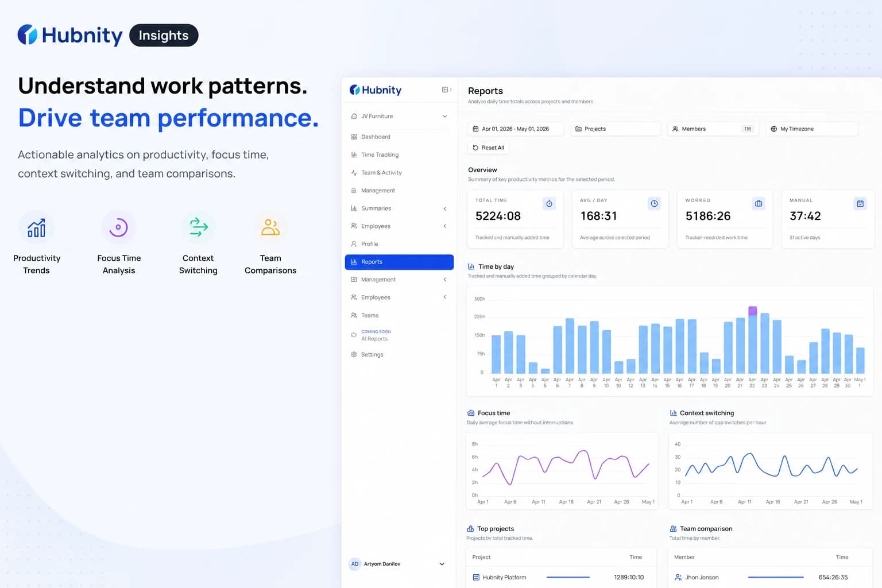Open the My Timezone selector
Image resolution: width=882 pixels, height=588 pixels.
click(x=812, y=129)
